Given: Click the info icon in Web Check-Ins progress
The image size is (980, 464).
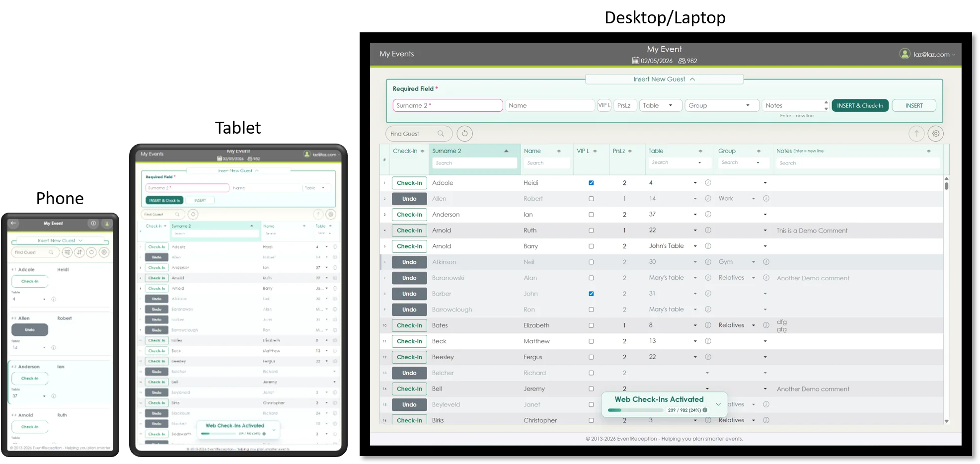Looking at the screenshot, I should tap(705, 410).
